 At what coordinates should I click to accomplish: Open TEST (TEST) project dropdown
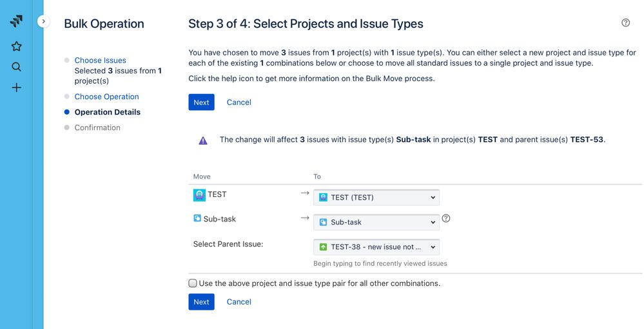point(376,197)
